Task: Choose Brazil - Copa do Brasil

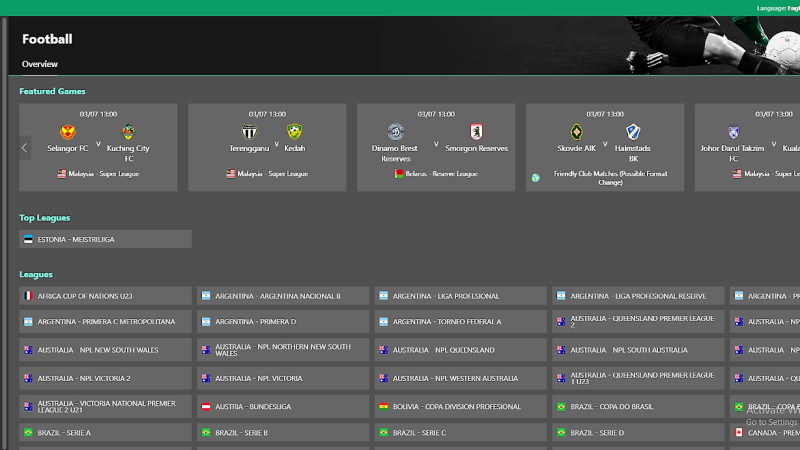Action: tap(638, 407)
